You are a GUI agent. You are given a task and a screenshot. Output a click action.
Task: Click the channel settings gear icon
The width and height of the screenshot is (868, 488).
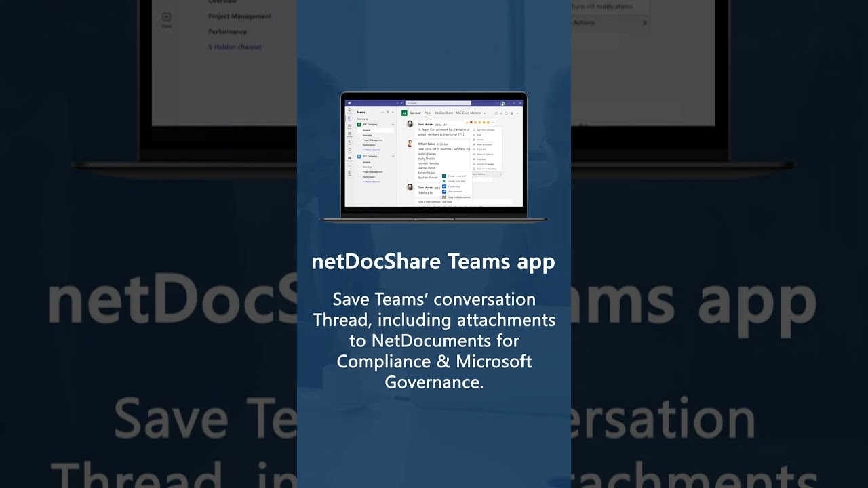512,113
